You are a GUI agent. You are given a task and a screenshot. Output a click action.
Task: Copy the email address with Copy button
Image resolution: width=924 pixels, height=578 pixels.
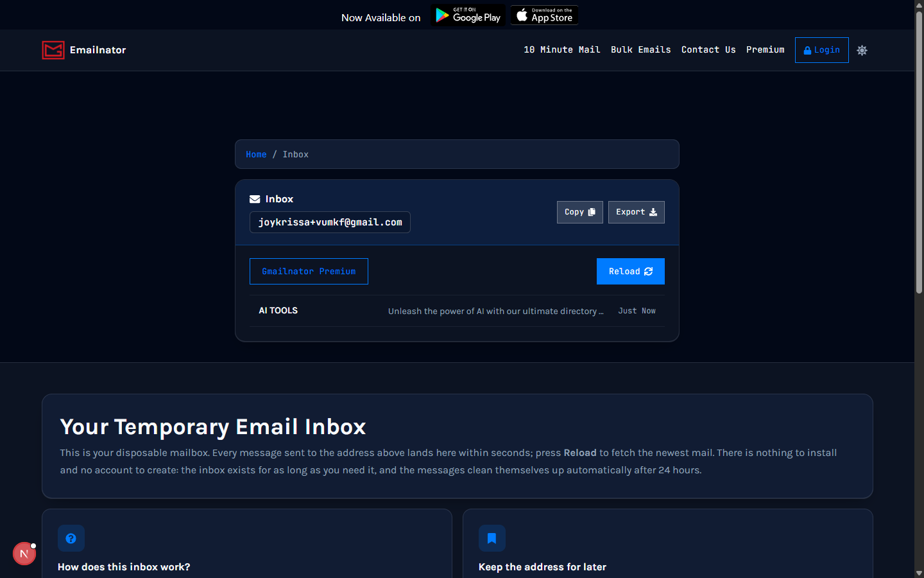580,212
